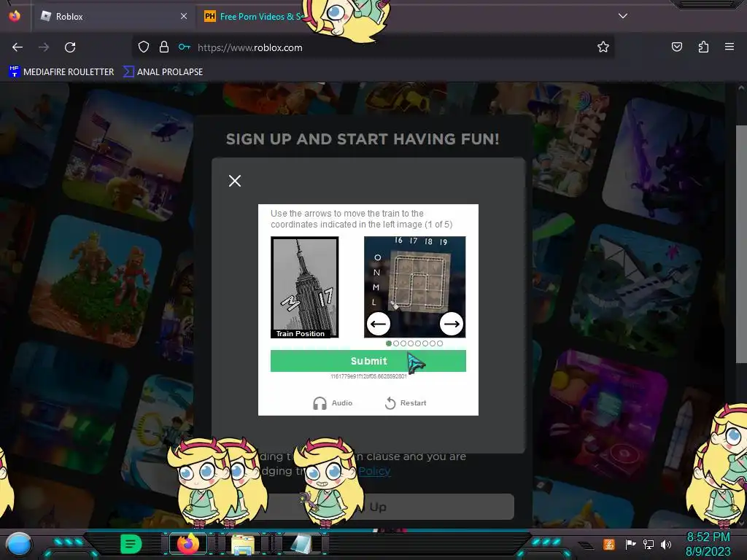This screenshot has width=747, height=560.
Task: Open the volume speaker icon
Action: pyautogui.click(x=666, y=544)
